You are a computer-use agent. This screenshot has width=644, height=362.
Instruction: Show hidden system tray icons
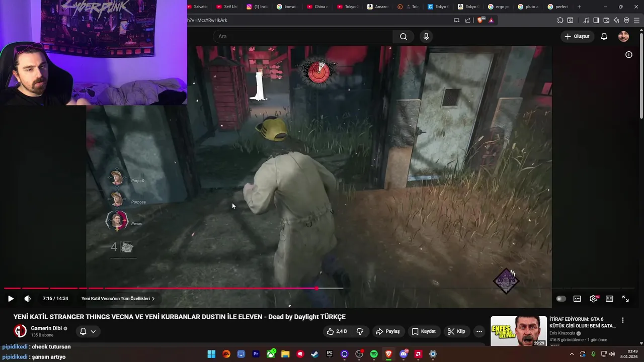tap(572, 354)
